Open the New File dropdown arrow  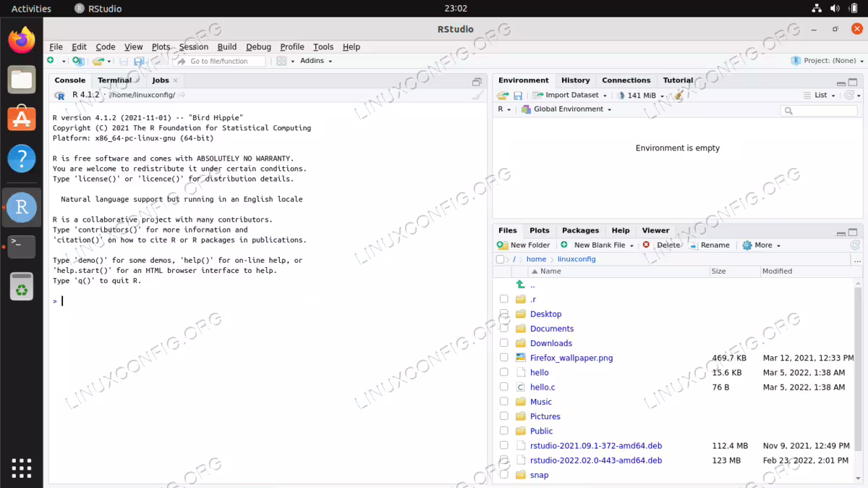click(x=64, y=62)
